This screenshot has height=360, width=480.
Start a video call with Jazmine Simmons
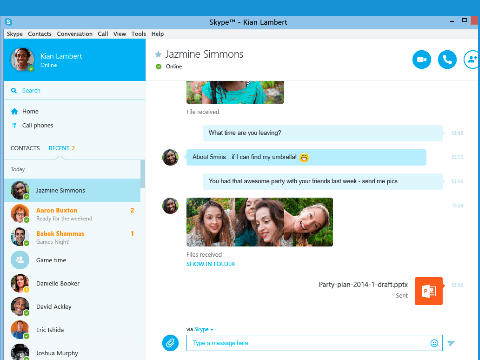421,60
